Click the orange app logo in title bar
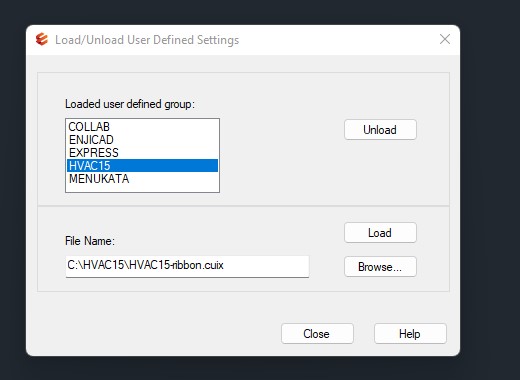Viewport: 520px width, 380px height. click(42, 39)
